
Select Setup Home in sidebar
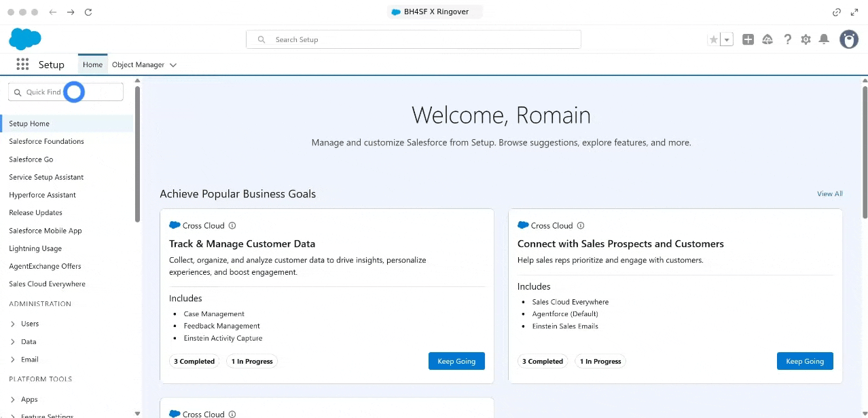tap(68, 123)
